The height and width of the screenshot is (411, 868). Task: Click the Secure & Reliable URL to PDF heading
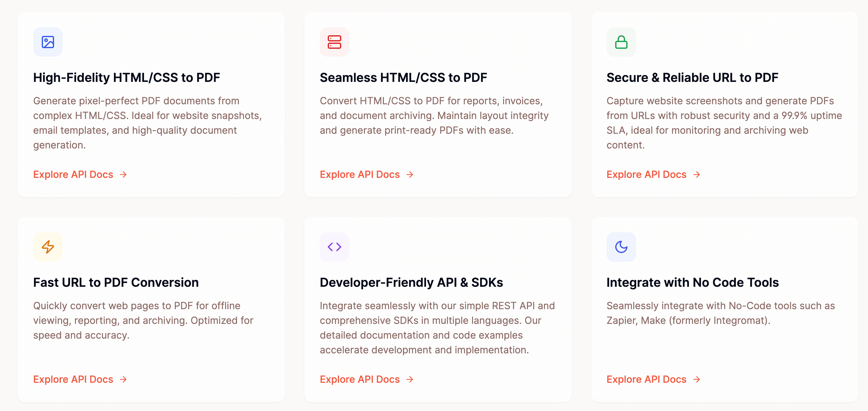point(692,77)
